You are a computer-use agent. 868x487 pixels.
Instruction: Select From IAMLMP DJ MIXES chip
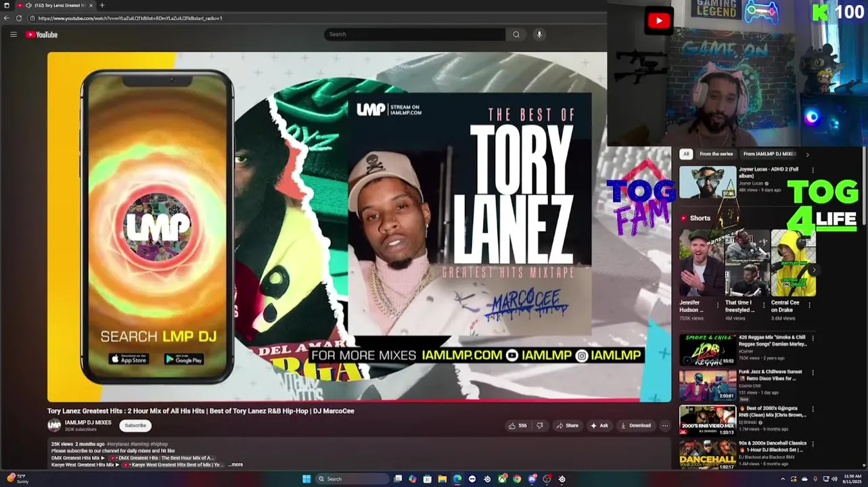coord(768,154)
